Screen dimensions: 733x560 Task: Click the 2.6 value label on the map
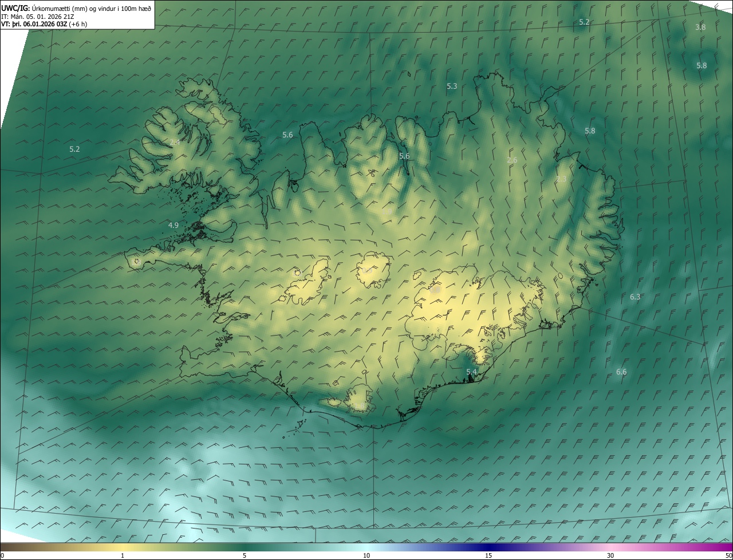coord(513,160)
